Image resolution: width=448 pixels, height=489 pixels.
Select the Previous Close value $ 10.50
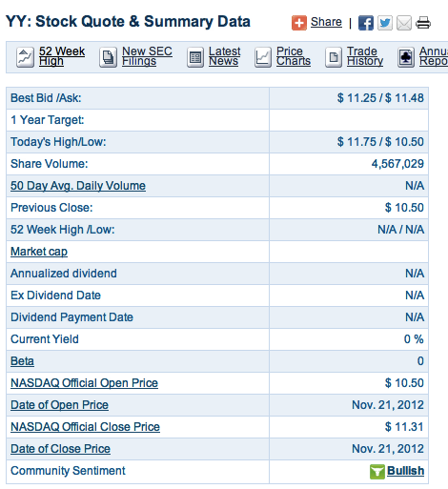pos(404,208)
